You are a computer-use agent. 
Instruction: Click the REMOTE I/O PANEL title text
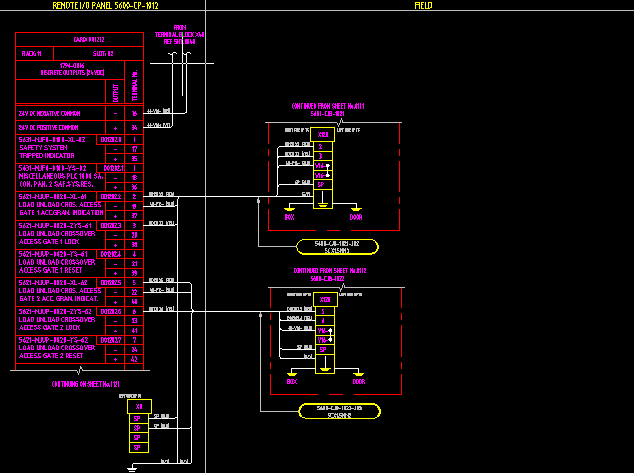[104, 5]
